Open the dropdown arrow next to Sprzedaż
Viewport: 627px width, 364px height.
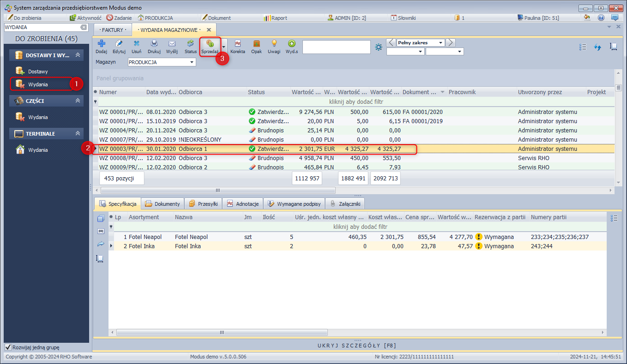(x=224, y=47)
